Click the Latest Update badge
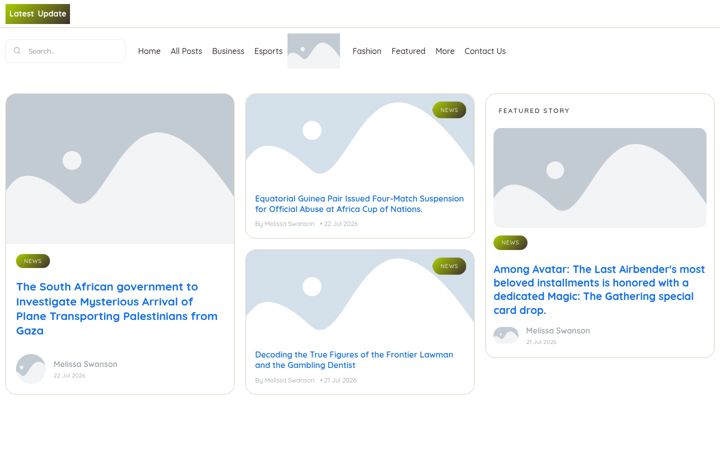This screenshot has width=720, height=450. click(x=38, y=14)
